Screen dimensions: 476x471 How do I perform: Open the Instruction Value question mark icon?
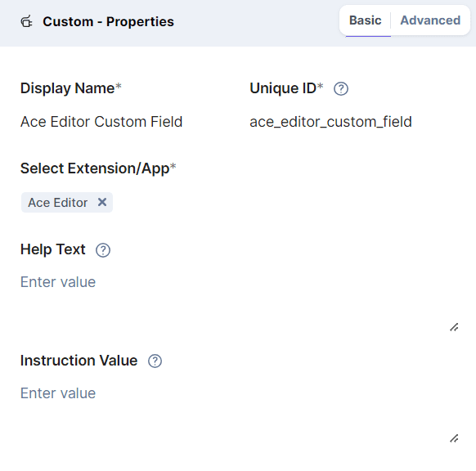coord(155,361)
